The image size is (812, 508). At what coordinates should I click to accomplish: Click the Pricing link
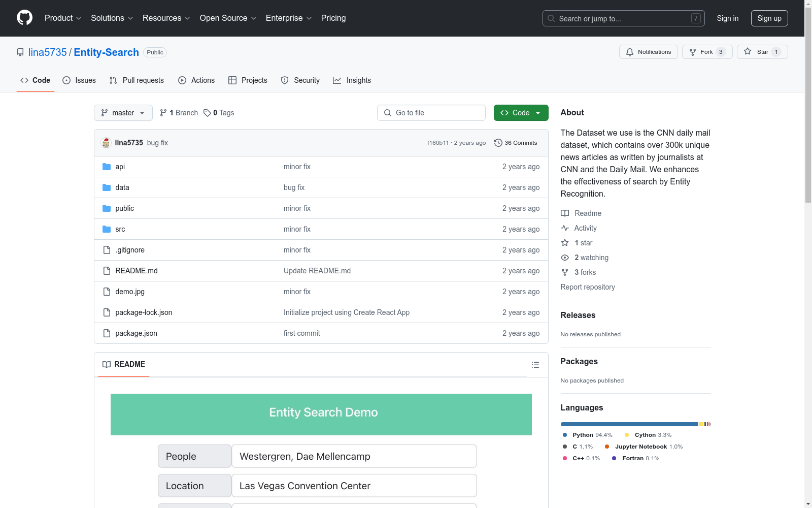[333, 18]
